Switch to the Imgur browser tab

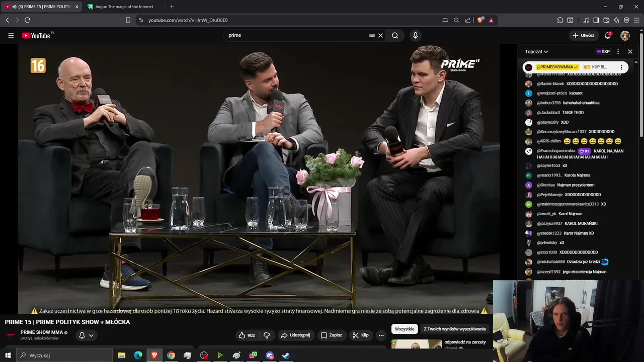[123, 7]
